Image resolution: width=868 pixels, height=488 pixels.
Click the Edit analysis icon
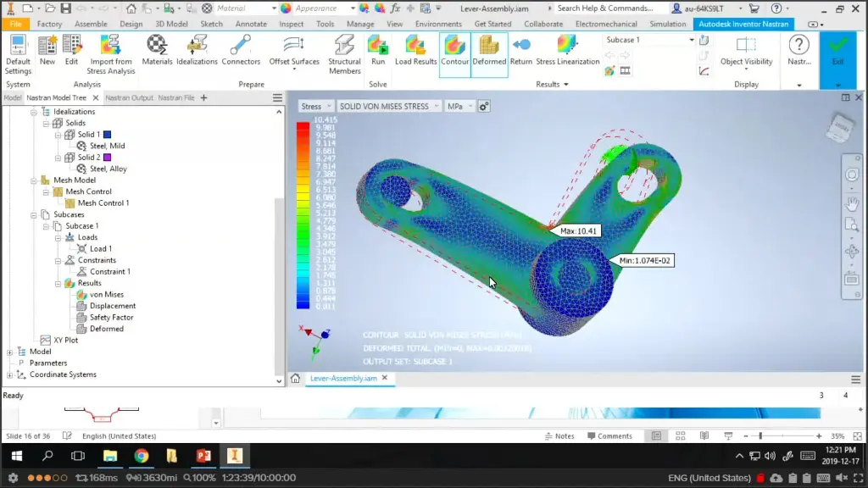71,50
